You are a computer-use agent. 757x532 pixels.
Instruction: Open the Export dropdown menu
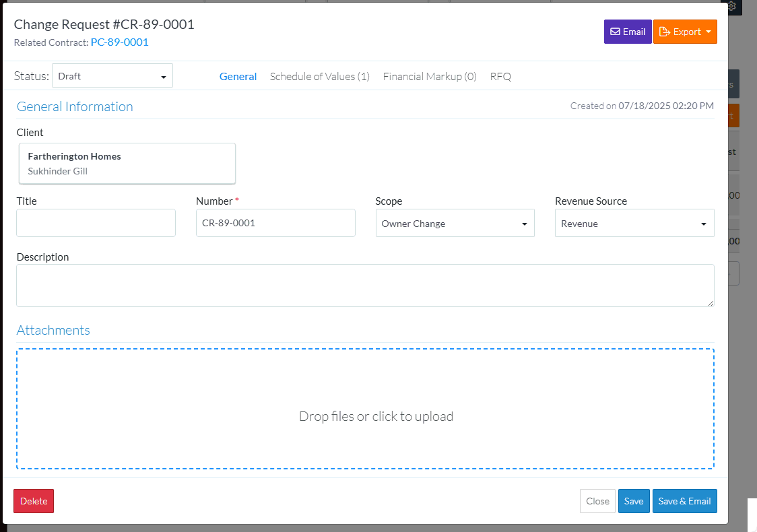point(685,32)
